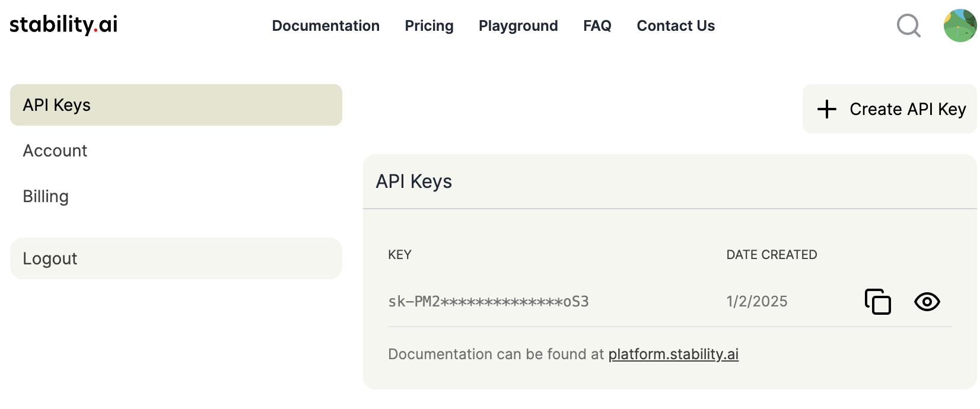Reveal the masked API key
980x409 pixels.
coord(927,302)
